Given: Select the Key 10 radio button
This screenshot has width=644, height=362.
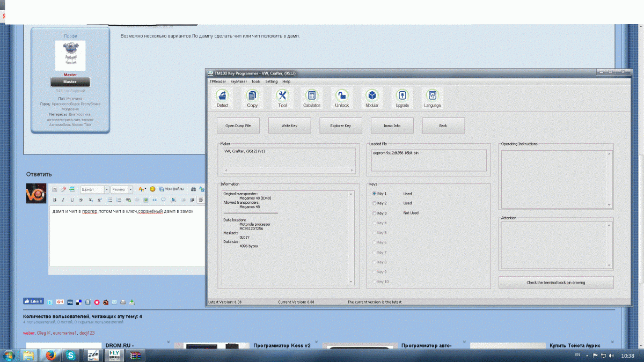Looking at the screenshot, I should 375,282.
